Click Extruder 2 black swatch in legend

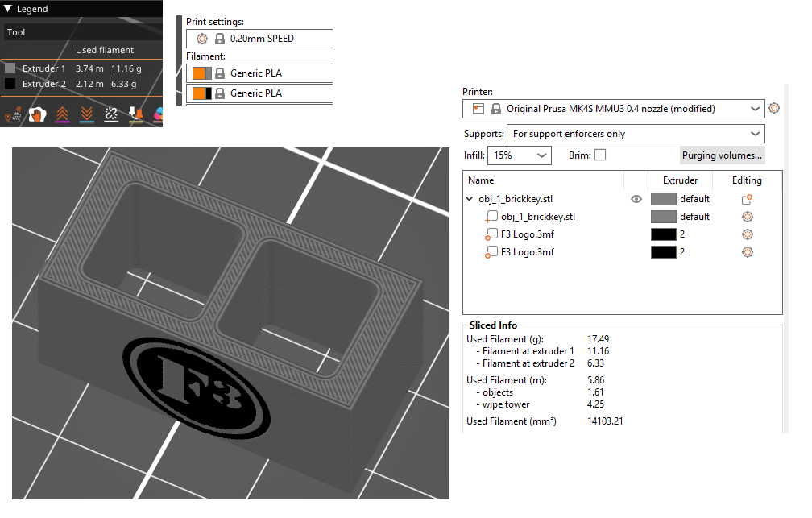[10, 84]
